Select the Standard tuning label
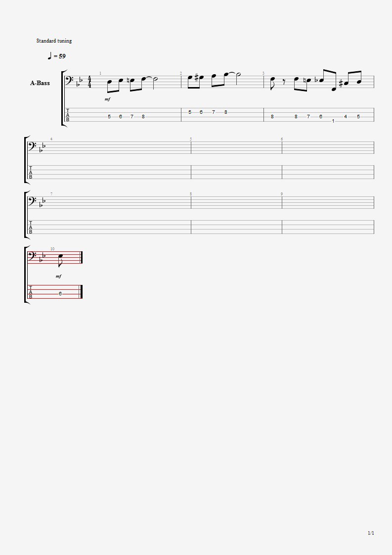 tap(54, 41)
